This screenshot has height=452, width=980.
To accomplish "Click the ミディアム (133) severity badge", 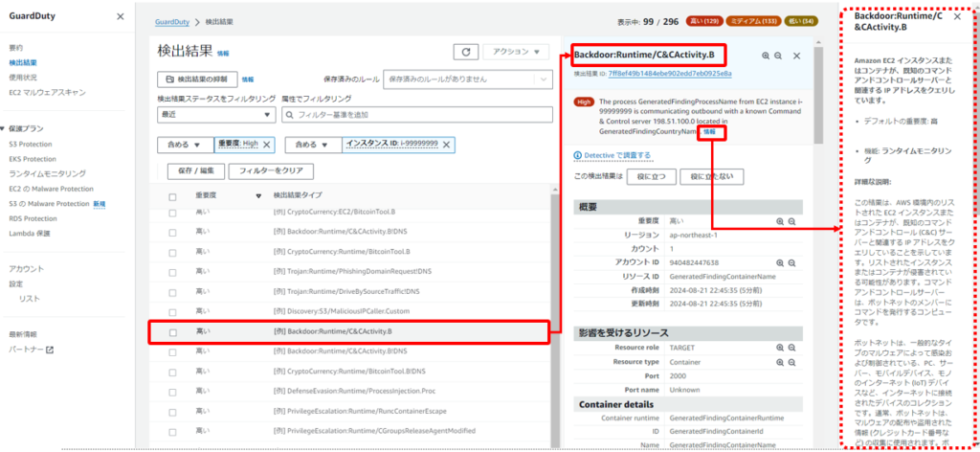I will tap(754, 21).
